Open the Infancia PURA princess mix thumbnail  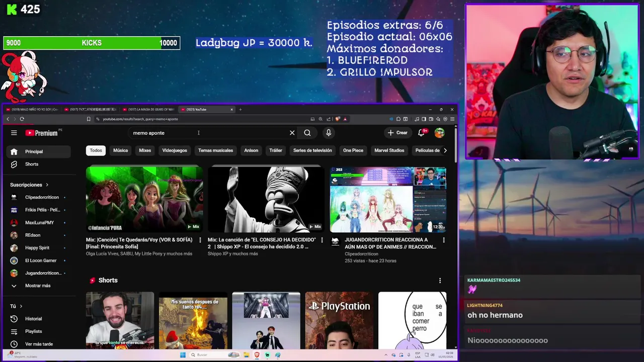pos(144,199)
